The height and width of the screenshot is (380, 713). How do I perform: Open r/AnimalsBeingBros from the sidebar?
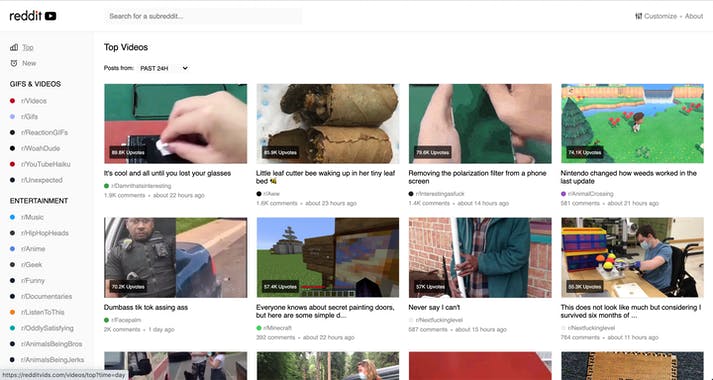(x=51, y=344)
